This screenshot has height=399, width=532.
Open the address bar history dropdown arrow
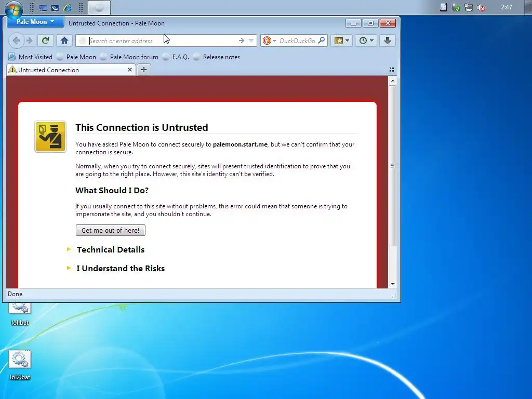pos(251,41)
